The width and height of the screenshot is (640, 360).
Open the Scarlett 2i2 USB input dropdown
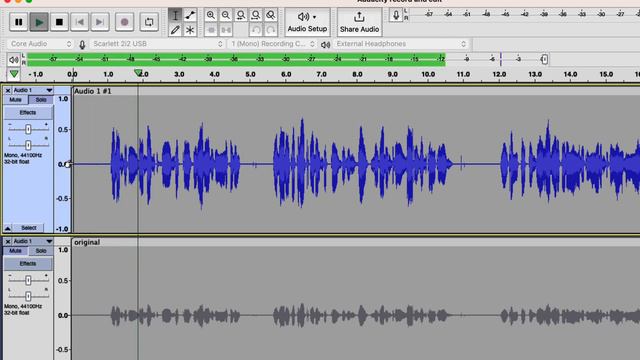[x=158, y=44]
